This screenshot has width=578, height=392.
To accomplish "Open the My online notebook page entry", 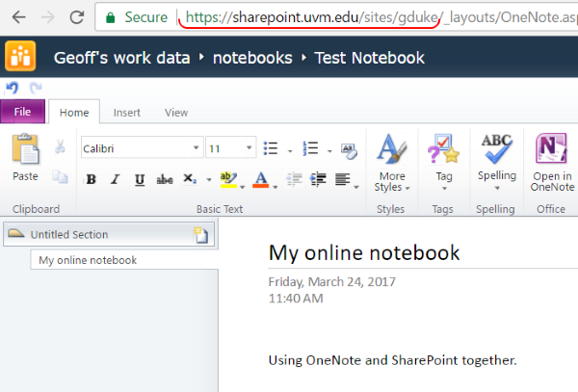I will pos(124,260).
